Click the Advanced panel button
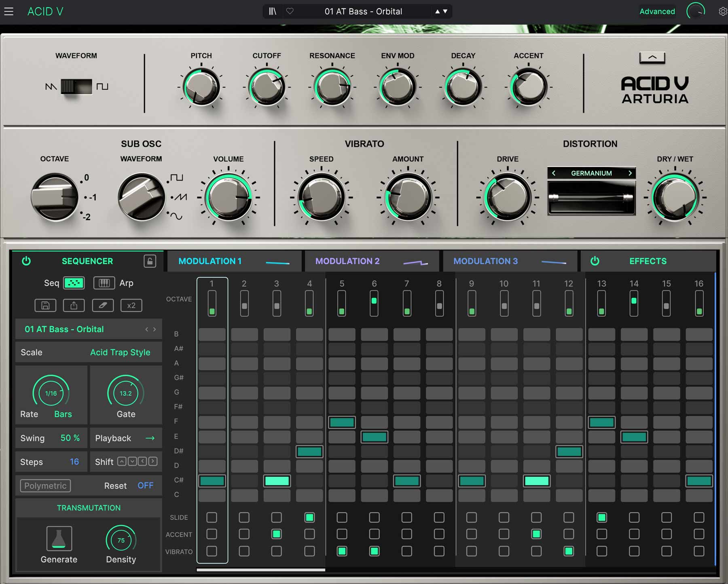This screenshot has width=728, height=584. tap(657, 11)
